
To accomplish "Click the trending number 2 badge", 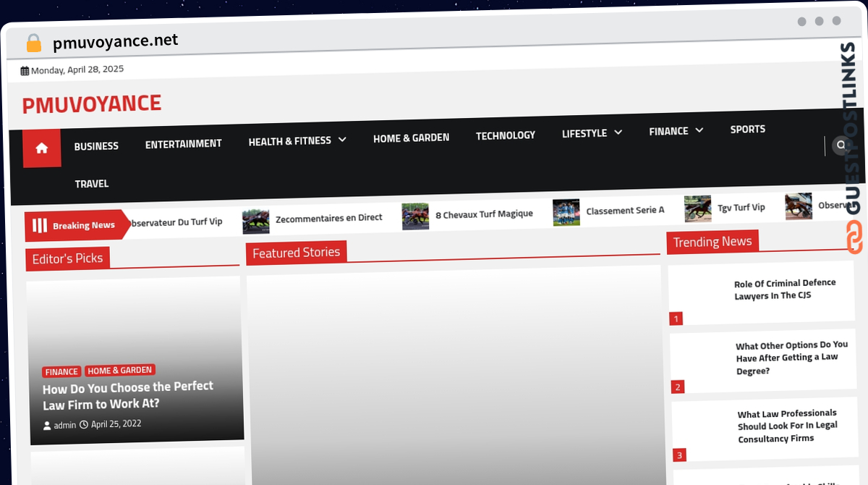I will pyautogui.click(x=678, y=387).
